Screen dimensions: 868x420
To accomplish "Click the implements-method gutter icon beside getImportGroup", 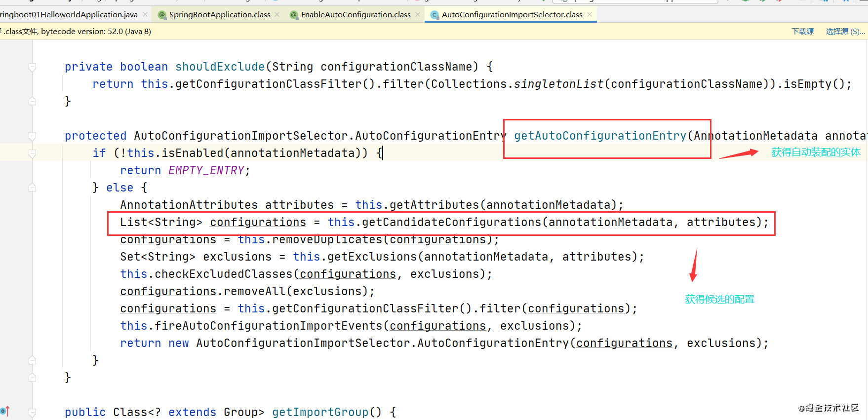I will (4, 411).
